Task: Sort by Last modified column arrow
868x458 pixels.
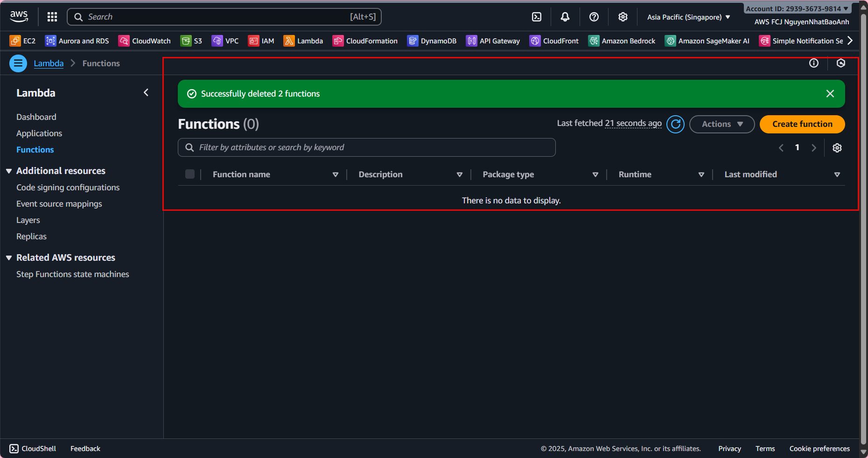Action: click(x=837, y=174)
